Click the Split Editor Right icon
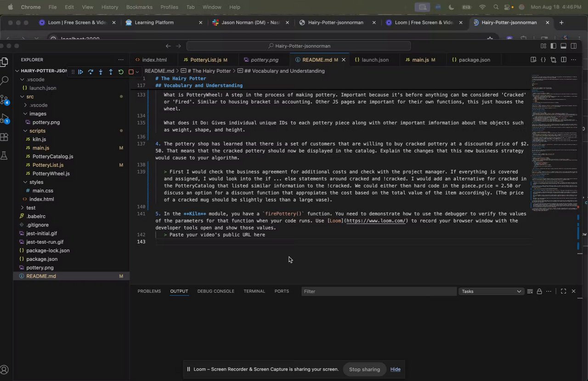The width and height of the screenshot is (588, 381). tap(564, 60)
